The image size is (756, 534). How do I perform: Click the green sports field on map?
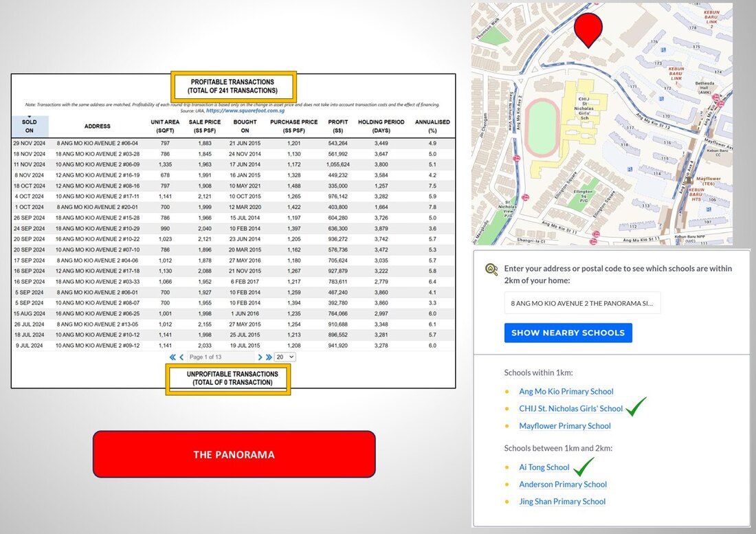(x=542, y=128)
